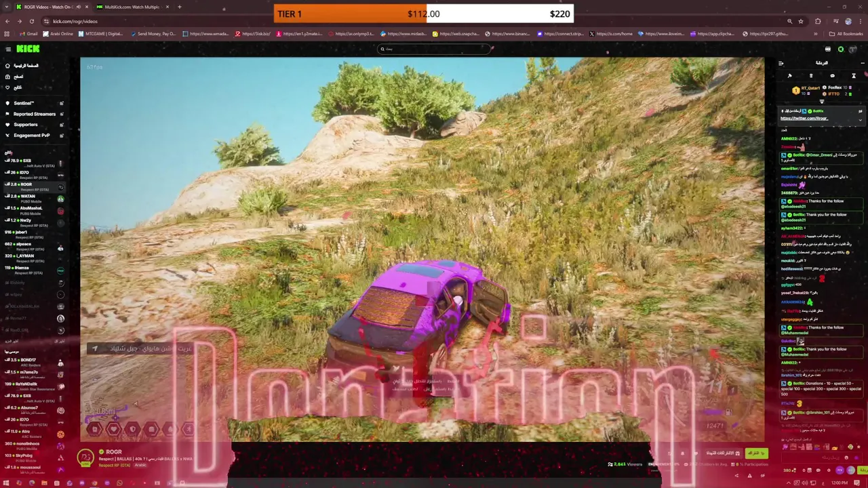Click the lock icon beside Reported Streamers
868x488 pixels.
coord(61,114)
